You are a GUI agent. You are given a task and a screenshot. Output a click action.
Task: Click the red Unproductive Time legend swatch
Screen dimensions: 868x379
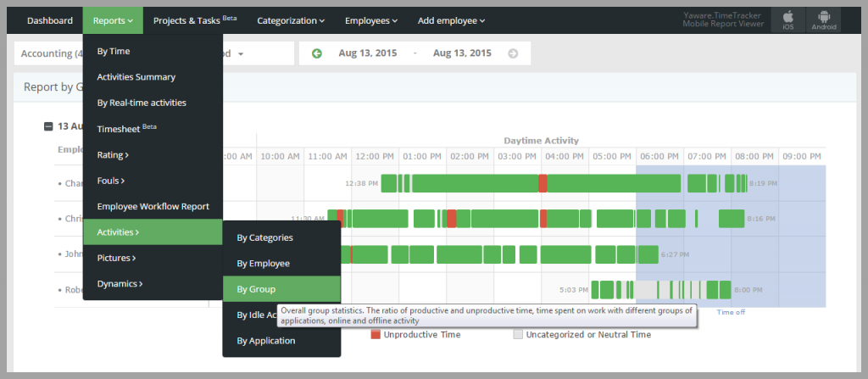pyautogui.click(x=376, y=334)
